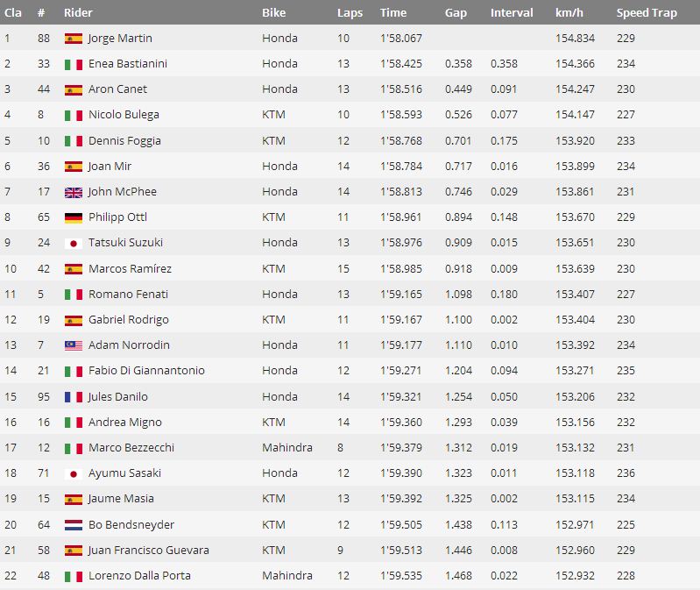Click the Dutch flag beside Bo Bendsneyder

tap(74, 525)
